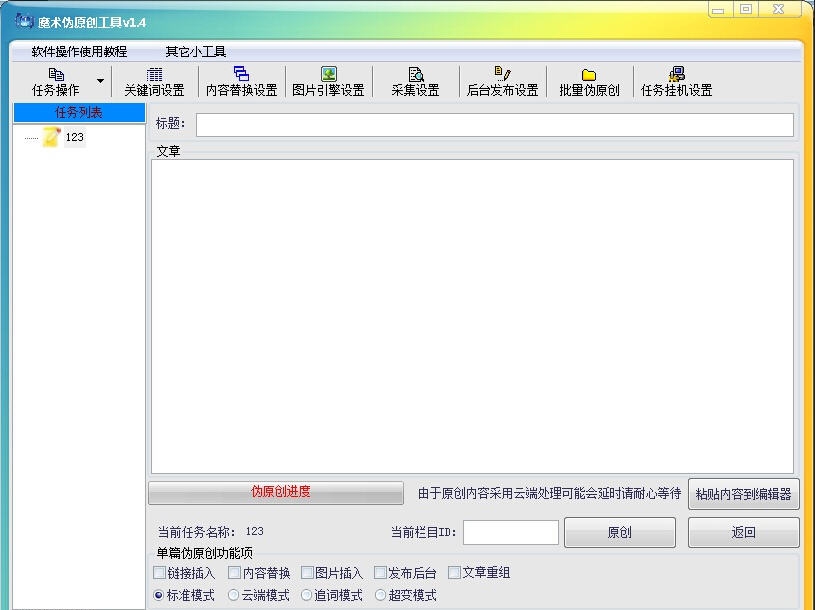Click the app icon in title bar

[x=24, y=21]
